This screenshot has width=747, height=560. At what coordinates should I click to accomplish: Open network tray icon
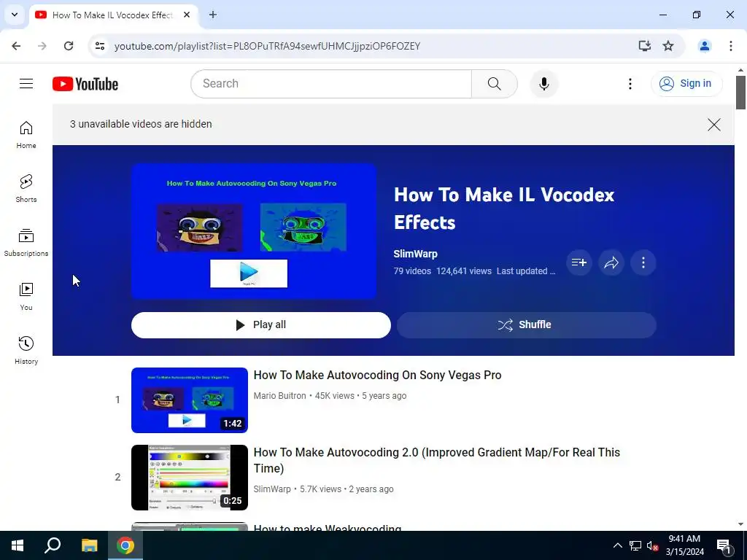click(x=635, y=545)
